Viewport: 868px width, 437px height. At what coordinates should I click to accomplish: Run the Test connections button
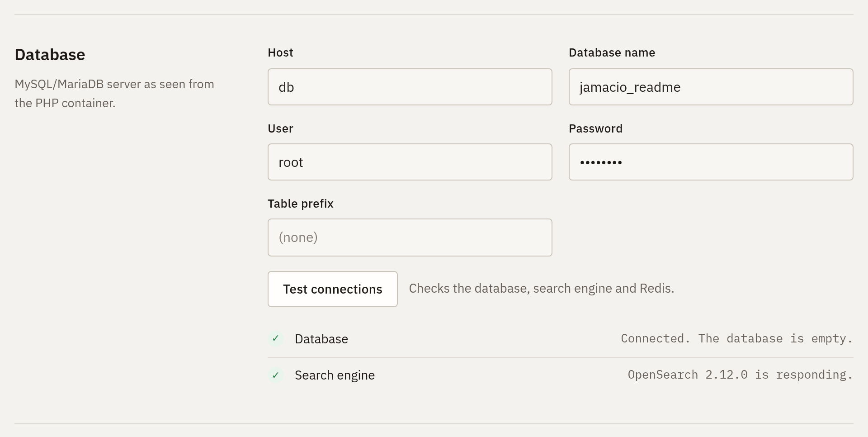tap(333, 289)
